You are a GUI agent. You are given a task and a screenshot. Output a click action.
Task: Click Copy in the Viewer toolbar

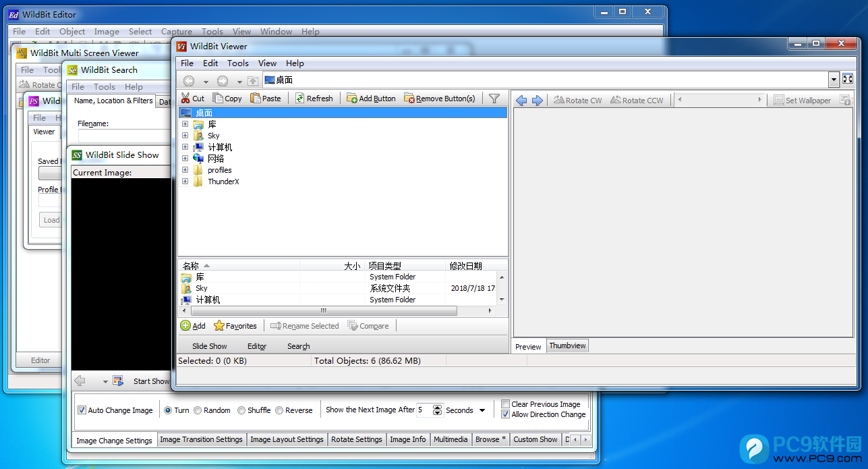point(227,98)
